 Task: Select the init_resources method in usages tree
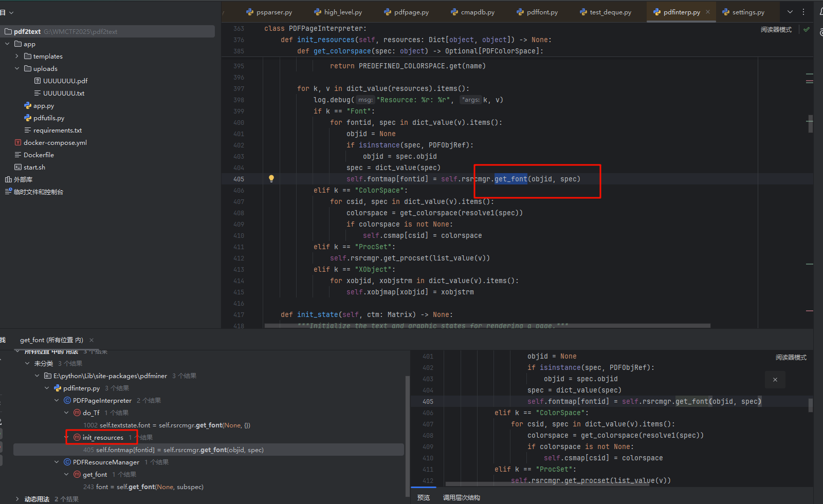(103, 438)
